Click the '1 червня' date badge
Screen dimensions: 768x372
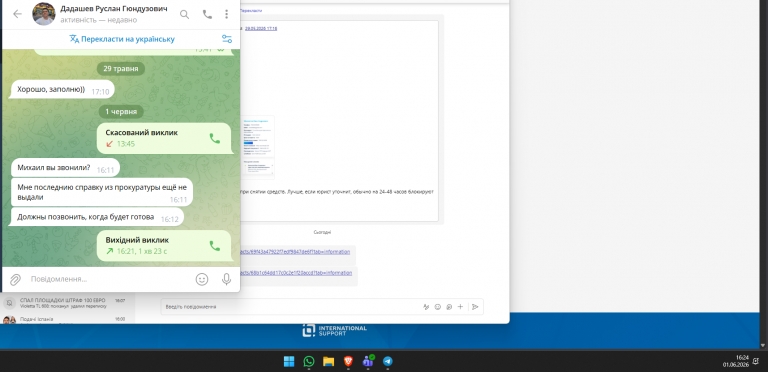pos(120,112)
